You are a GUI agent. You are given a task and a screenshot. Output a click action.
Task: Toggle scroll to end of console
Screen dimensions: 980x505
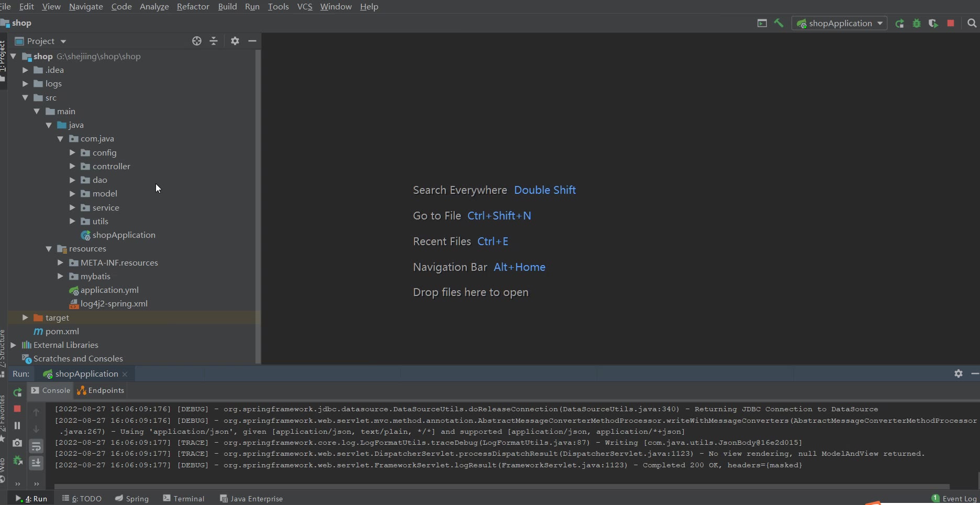(x=36, y=463)
